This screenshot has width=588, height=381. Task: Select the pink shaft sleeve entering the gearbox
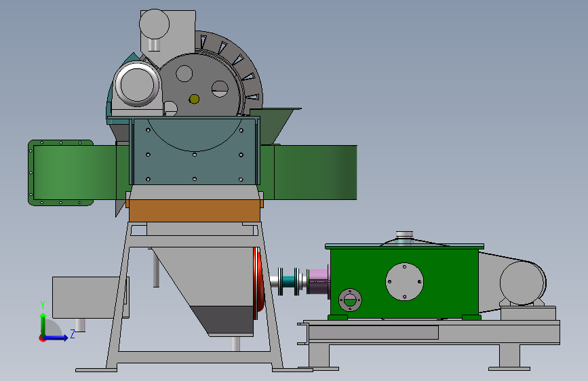pyautogui.click(x=318, y=280)
